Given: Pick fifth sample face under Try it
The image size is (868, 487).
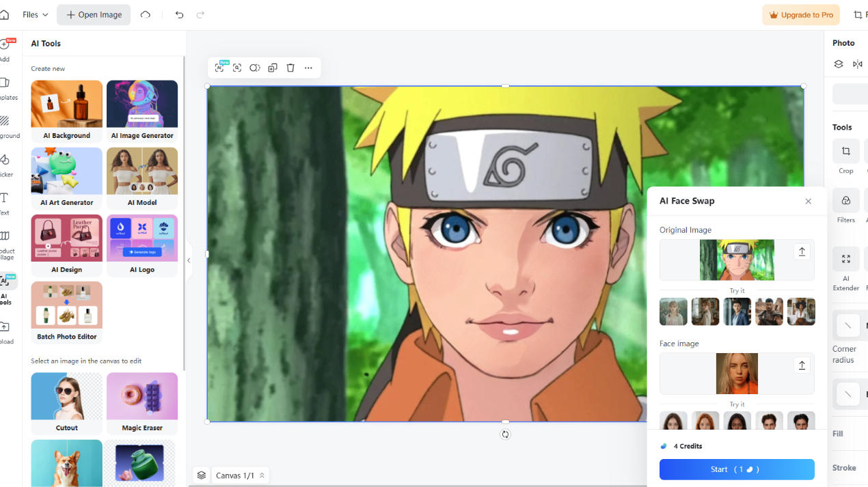Looking at the screenshot, I should [x=801, y=421].
